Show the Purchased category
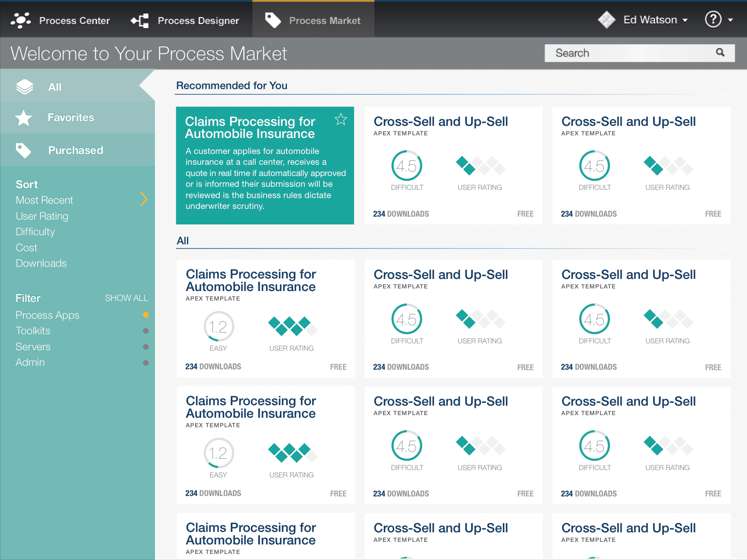Image resolution: width=747 pixels, height=560 pixels. [77, 150]
